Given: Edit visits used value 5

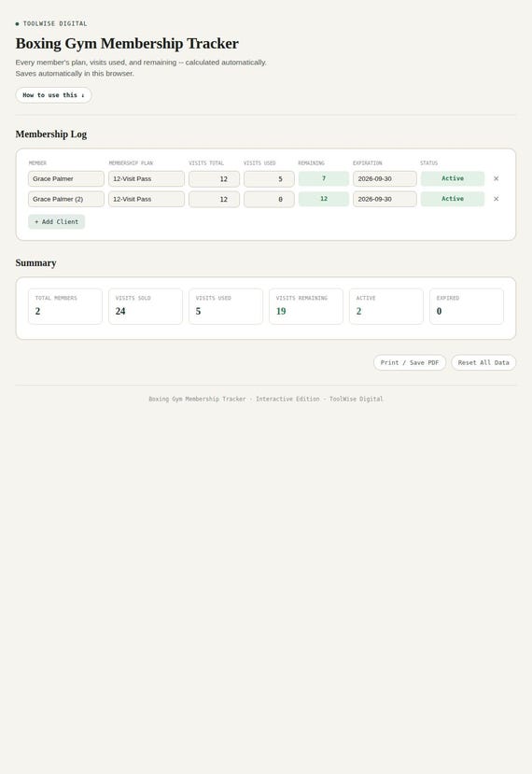Looking at the screenshot, I should click(269, 178).
